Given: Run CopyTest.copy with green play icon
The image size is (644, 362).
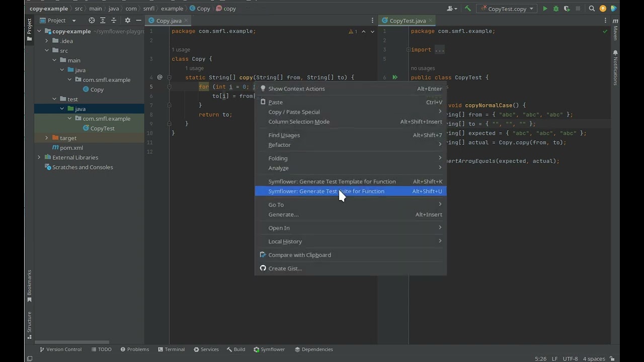Looking at the screenshot, I should tap(545, 9).
